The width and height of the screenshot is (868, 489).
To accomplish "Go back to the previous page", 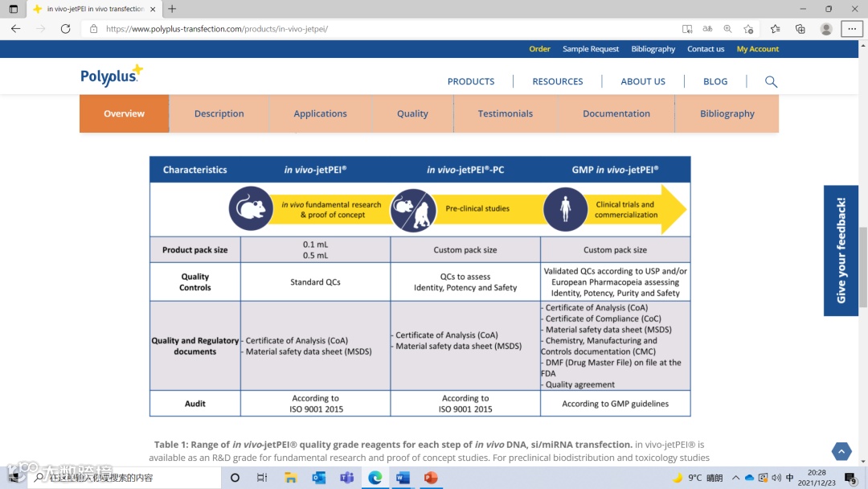I will 15,29.
